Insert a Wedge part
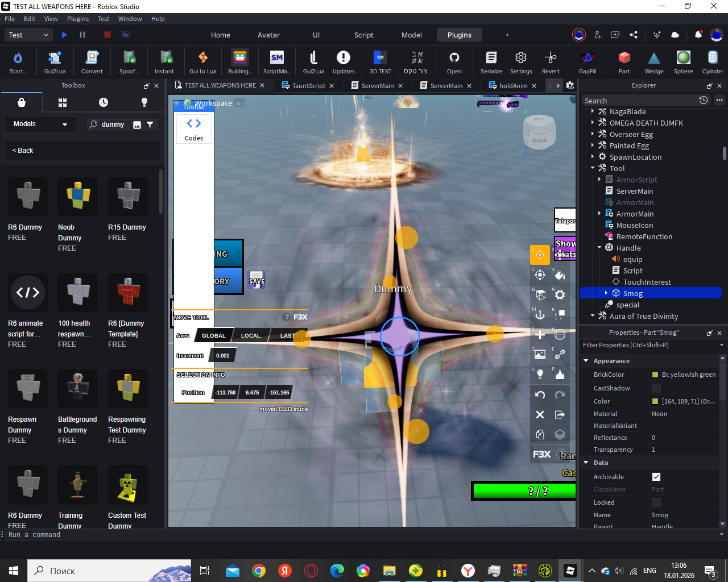 pos(654,62)
